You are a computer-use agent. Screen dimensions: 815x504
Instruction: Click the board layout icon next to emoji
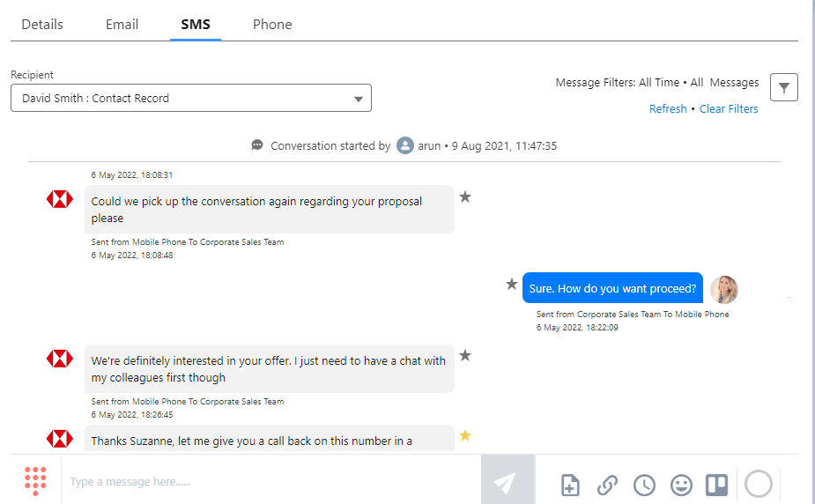pos(717,485)
